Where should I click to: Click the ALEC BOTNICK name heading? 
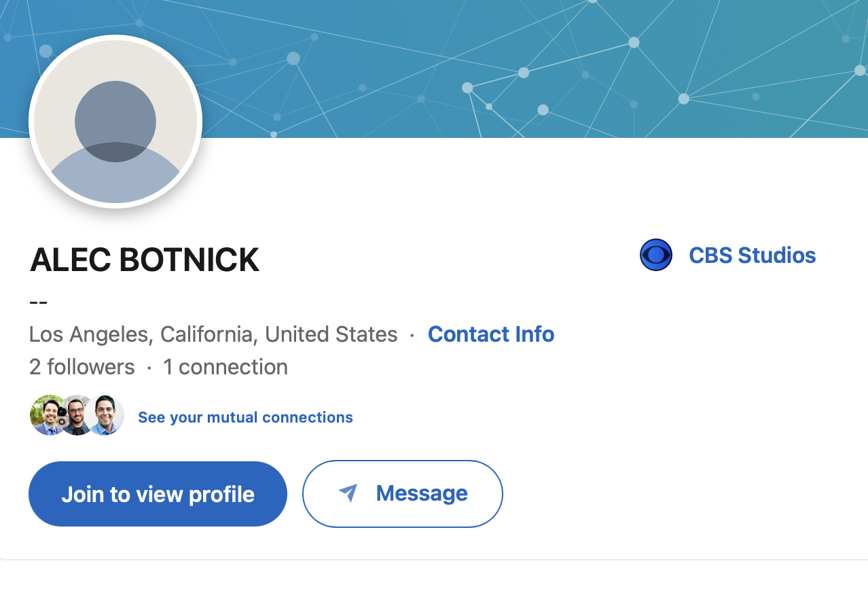point(145,260)
